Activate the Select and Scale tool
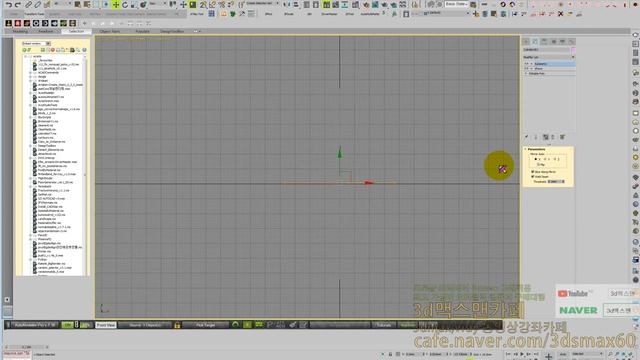Screen dimensions: 640x360 click(x=134, y=5)
